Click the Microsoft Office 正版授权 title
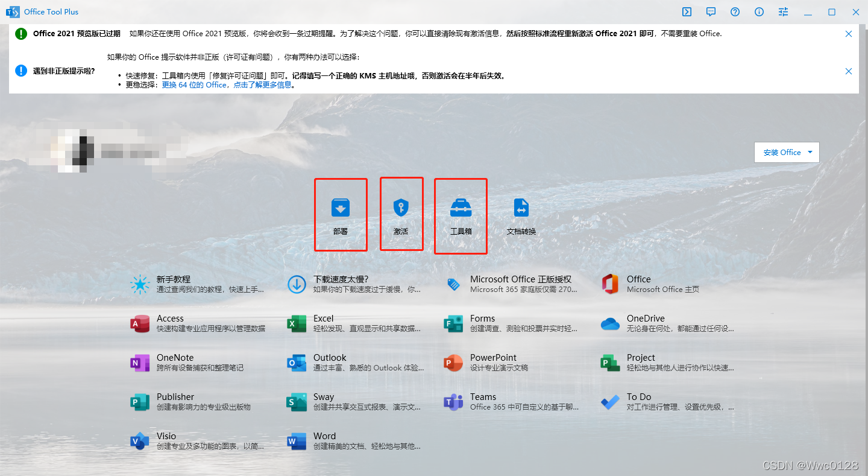This screenshot has height=476, width=868. (x=521, y=279)
